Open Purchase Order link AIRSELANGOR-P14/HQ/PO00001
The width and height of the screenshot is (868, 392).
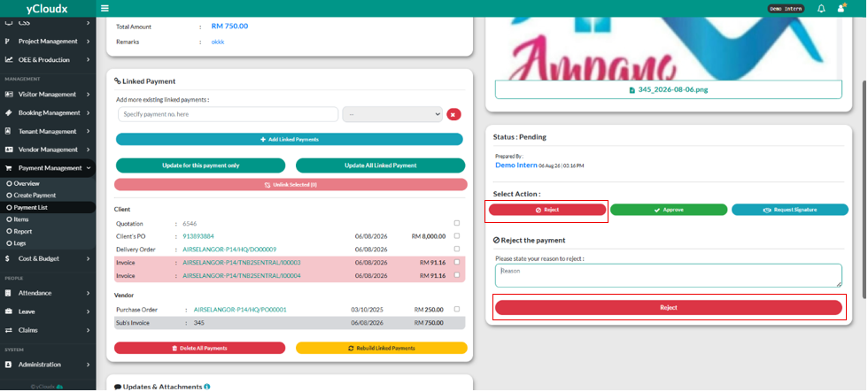pos(240,310)
